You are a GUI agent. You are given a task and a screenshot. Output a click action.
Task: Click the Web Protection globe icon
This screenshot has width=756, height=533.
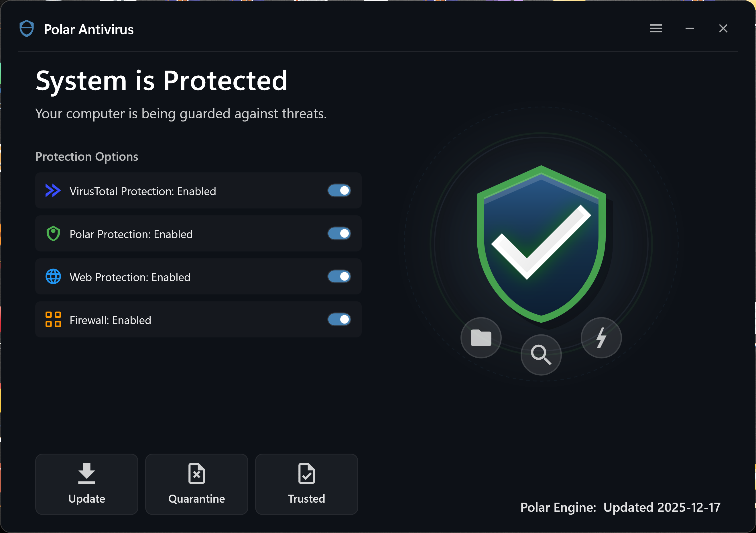[53, 277]
